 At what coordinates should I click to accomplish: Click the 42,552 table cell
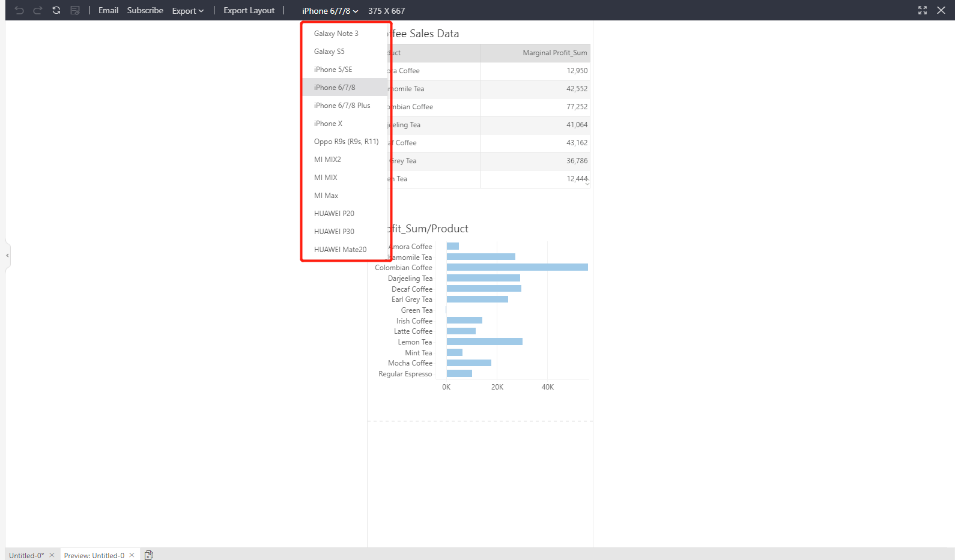click(535, 89)
